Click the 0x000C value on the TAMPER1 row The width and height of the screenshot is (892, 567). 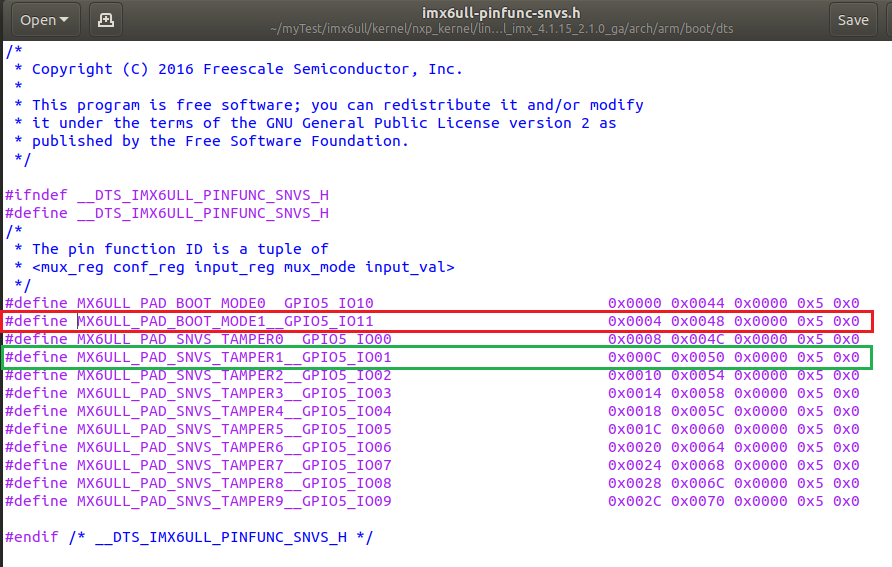click(635, 357)
